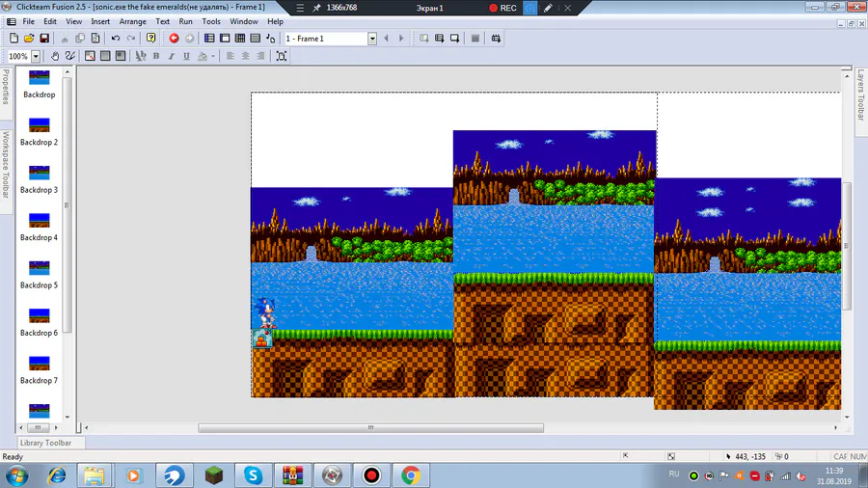Toggle snap to grid button
This screenshot has height=488, width=868.
[121, 56]
